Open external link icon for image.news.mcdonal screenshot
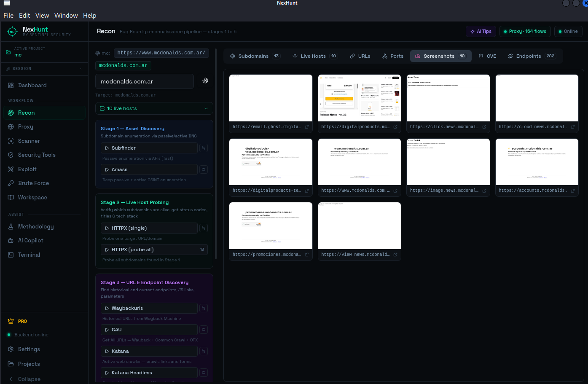This screenshot has height=384, width=588. coord(484,191)
